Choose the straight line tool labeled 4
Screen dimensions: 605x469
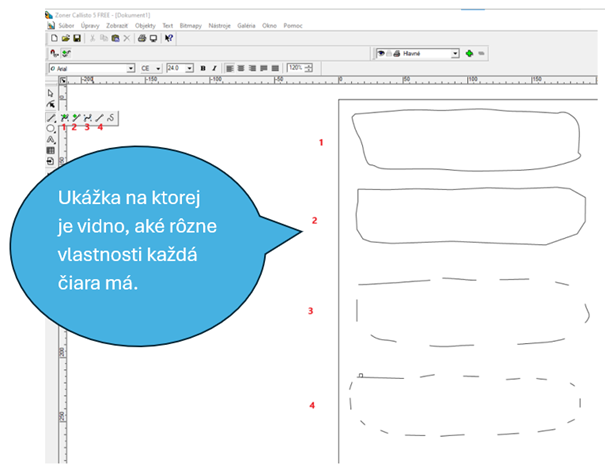coord(99,117)
